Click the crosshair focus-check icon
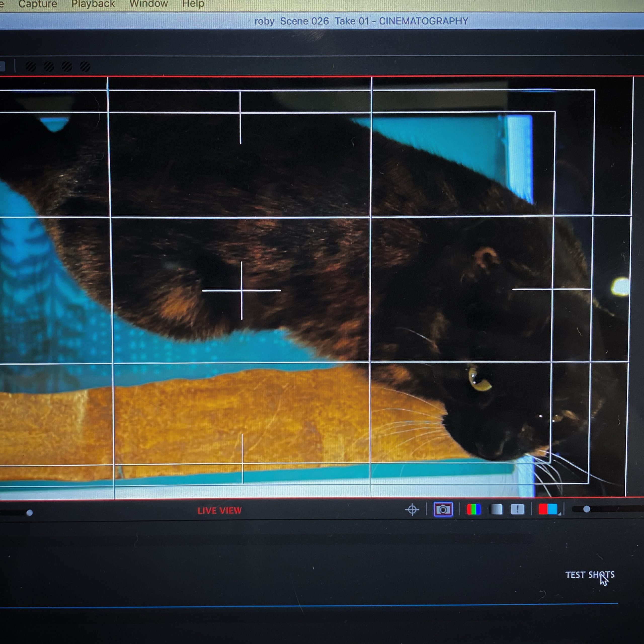Viewport: 644px width, 644px height. 412,510
